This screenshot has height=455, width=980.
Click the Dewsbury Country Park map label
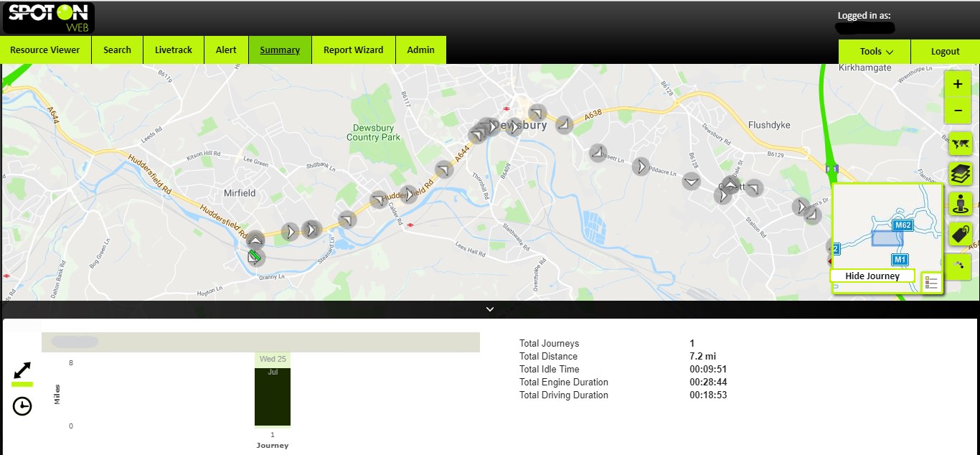tap(373, 132)
